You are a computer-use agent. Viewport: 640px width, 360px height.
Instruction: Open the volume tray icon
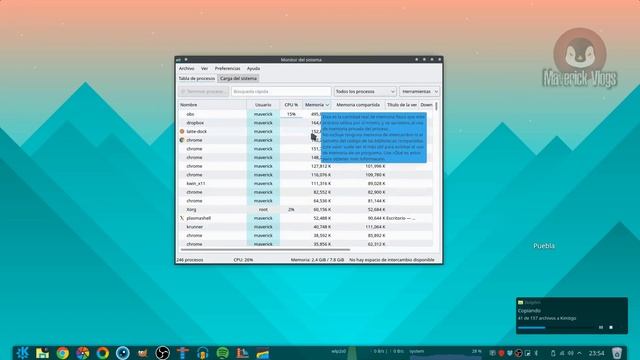point(571,353)
